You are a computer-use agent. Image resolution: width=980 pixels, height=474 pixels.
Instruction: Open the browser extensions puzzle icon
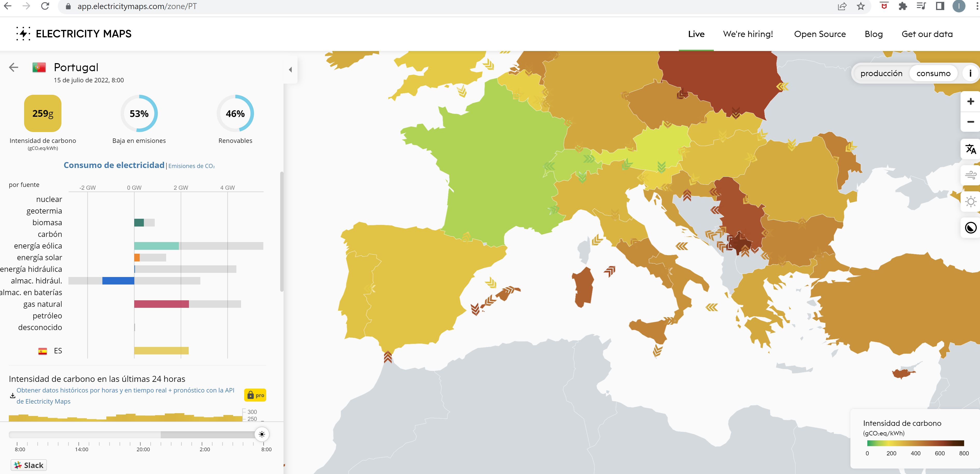pyautogui.click(x=903, y=6)
